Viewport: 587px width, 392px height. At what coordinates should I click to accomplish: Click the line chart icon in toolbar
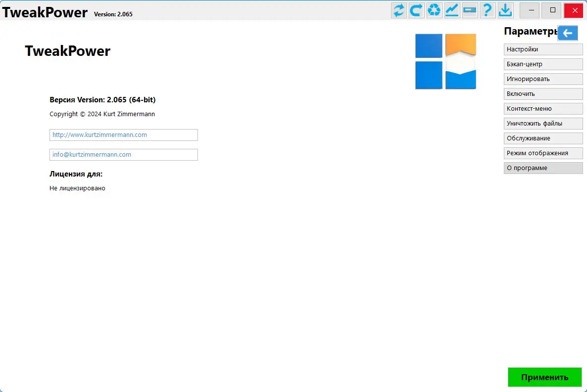click(452, 10)
